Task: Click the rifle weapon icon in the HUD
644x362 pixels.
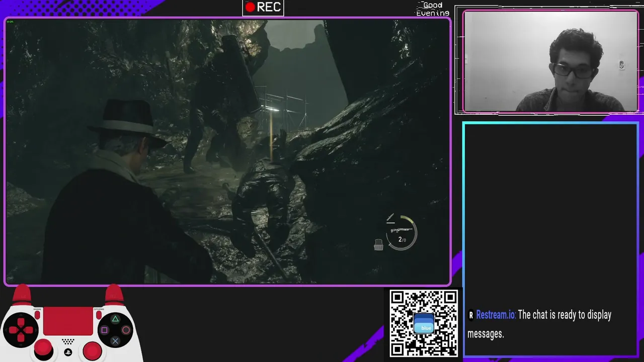Action: coord(401,230)
